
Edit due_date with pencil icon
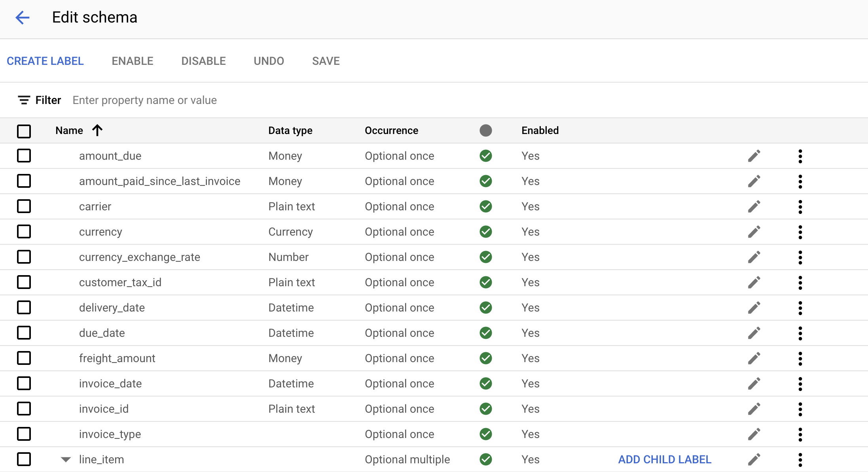(754, 333)
